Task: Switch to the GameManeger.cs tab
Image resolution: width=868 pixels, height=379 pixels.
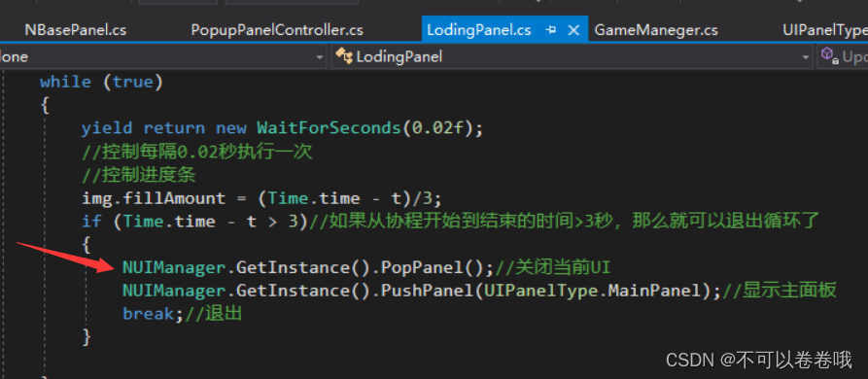Action: click(656, 30)
